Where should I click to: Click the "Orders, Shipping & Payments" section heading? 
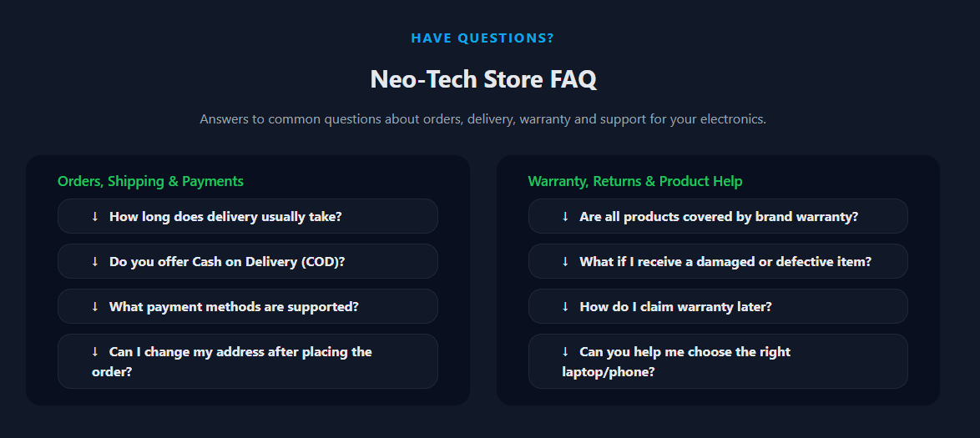[150, 181]
